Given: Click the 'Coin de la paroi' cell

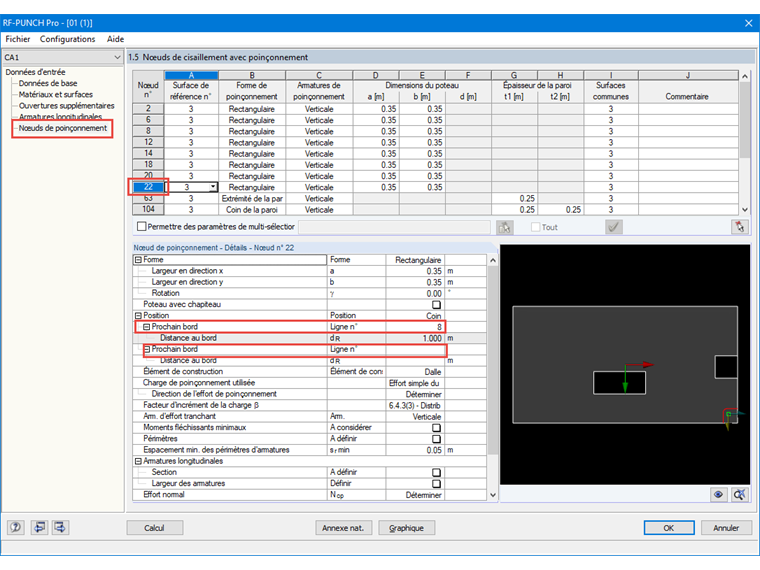Looking at the screenshot, I should [x=252, y=210].
